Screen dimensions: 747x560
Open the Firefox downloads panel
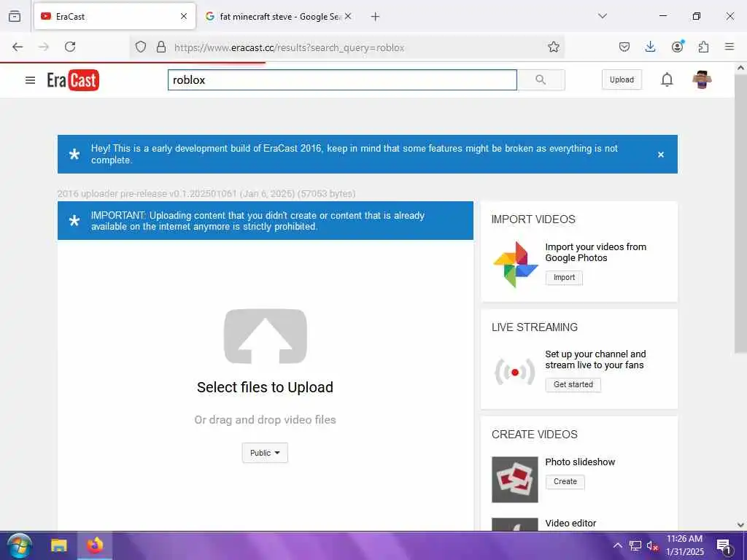point(650,47)
